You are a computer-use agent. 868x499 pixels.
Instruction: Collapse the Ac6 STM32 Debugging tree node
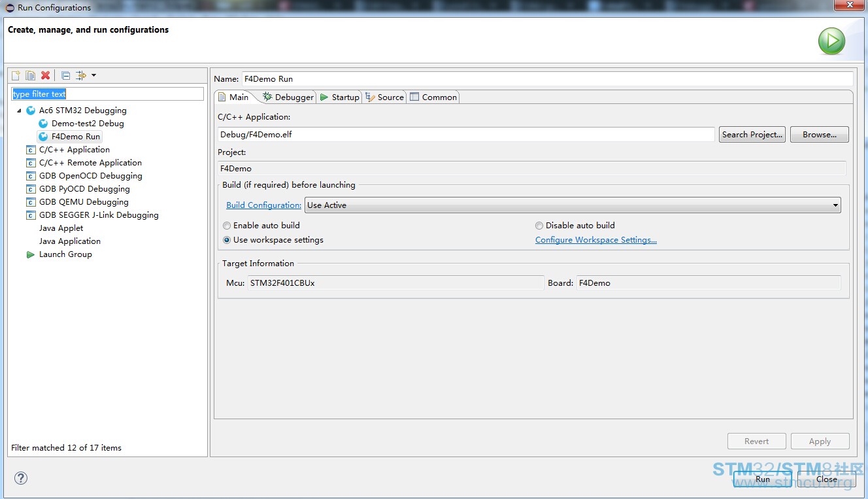[20, 111]
